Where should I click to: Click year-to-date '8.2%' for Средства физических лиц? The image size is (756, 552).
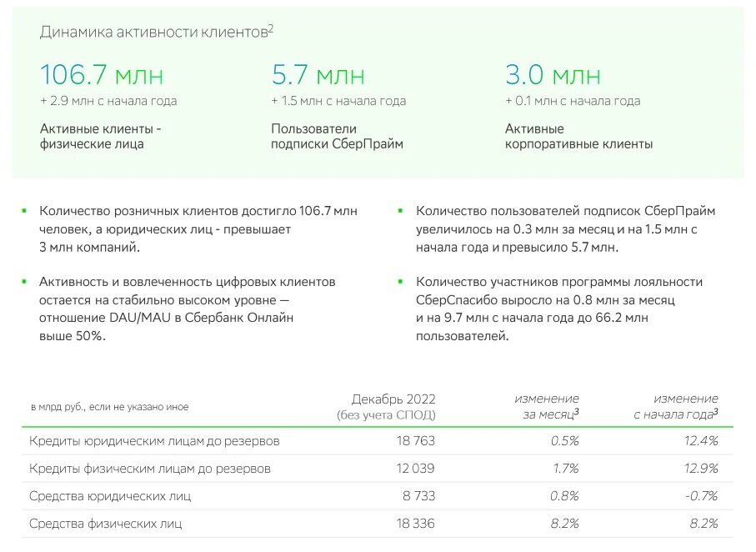click(x=704, y=524)
